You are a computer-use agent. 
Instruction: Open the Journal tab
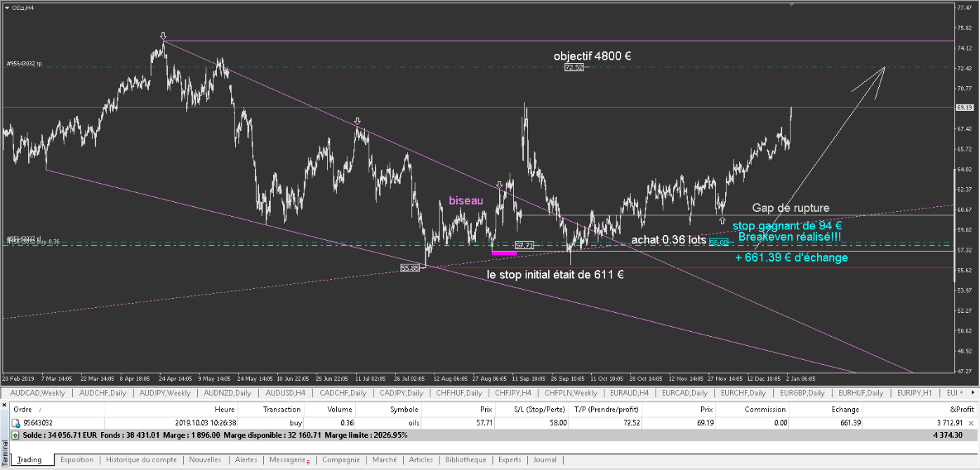(545, 459)
